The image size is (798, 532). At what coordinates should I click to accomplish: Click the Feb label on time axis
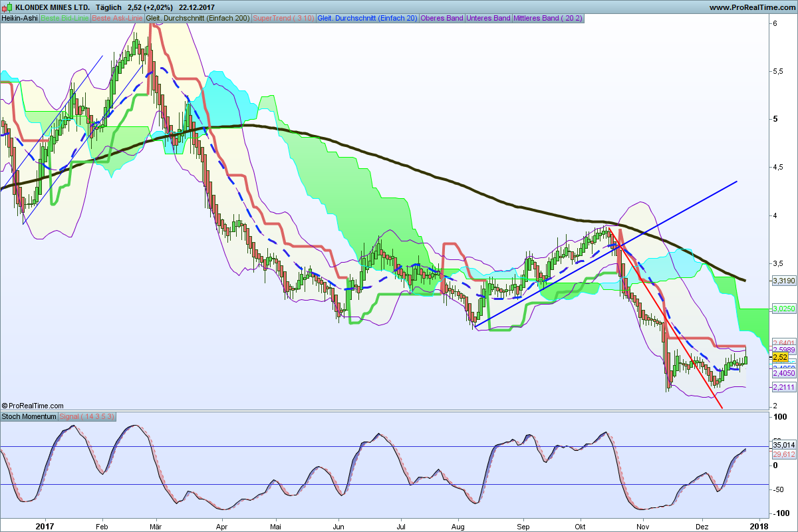pyautogui.click(x=102, y=525)
